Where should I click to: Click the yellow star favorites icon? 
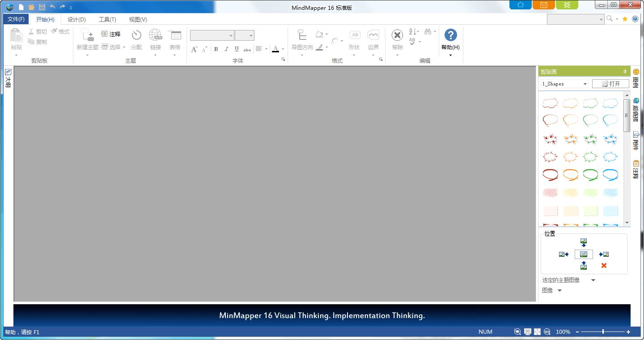(625, 19)
